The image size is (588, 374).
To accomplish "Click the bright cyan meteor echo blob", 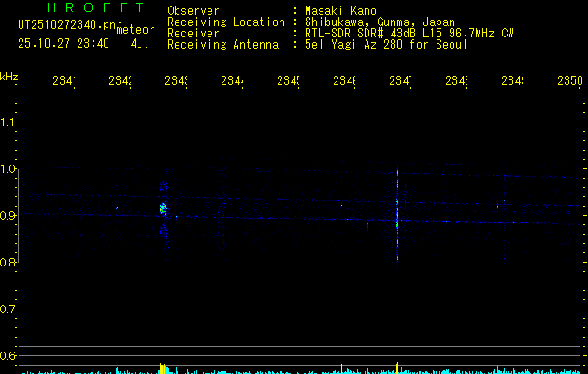I will (163, 209).
